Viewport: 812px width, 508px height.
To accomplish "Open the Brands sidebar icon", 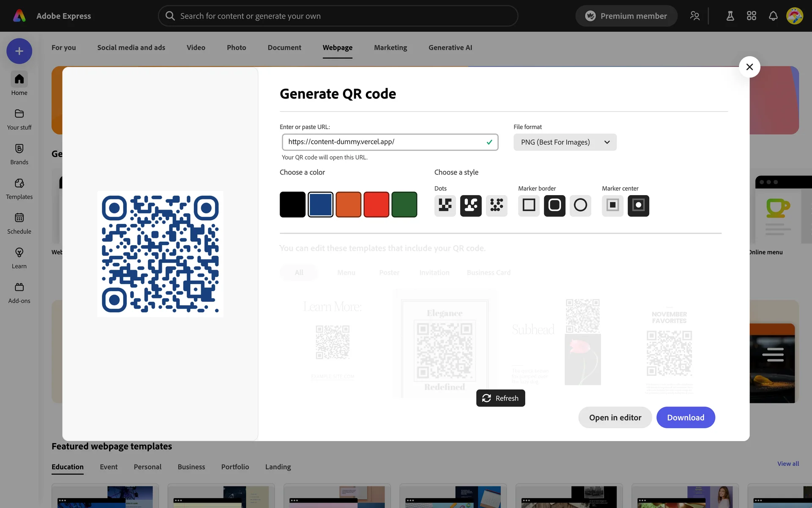I will [x=19, y=149].
